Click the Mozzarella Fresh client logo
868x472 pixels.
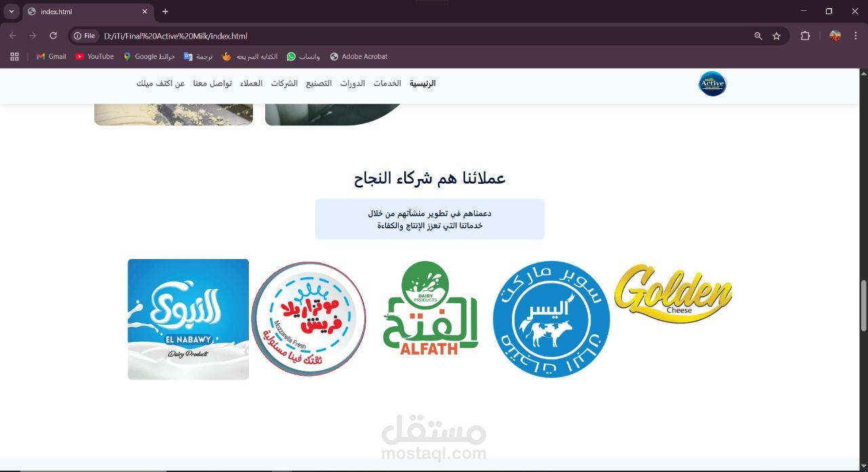[x=309, y=319]
